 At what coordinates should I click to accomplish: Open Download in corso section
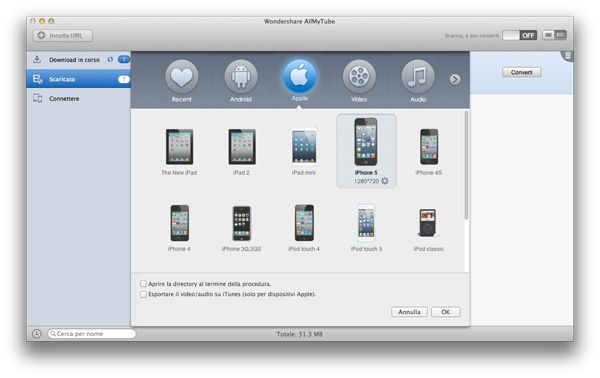click(79, 60)
